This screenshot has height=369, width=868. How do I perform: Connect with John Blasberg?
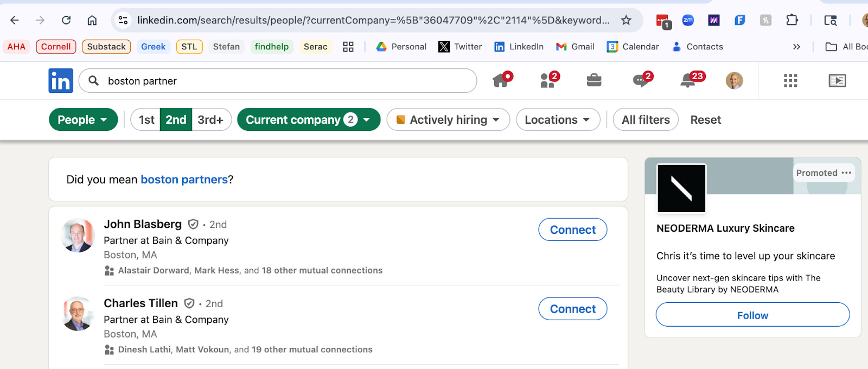[x=573, y=230]
